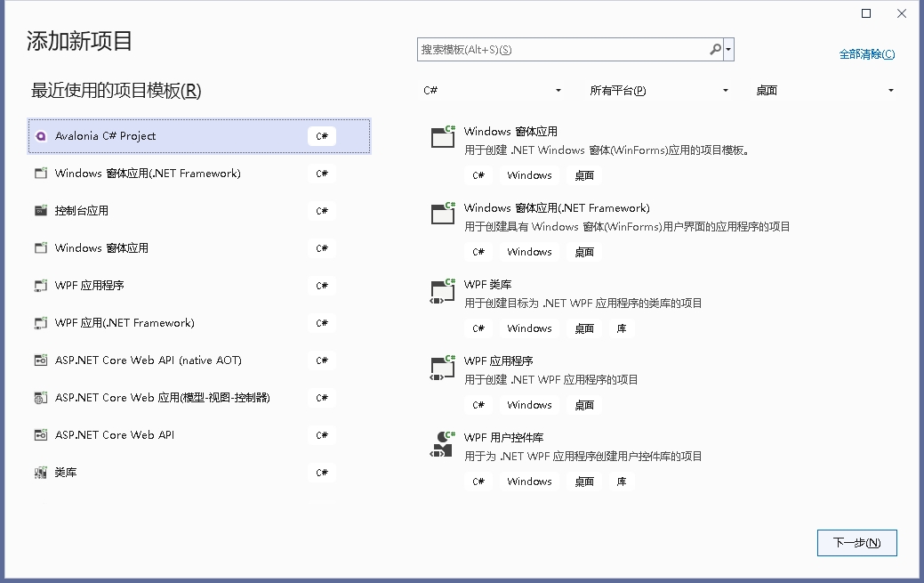Open the 桌面 project type filter dropdown

click(825, 90)
